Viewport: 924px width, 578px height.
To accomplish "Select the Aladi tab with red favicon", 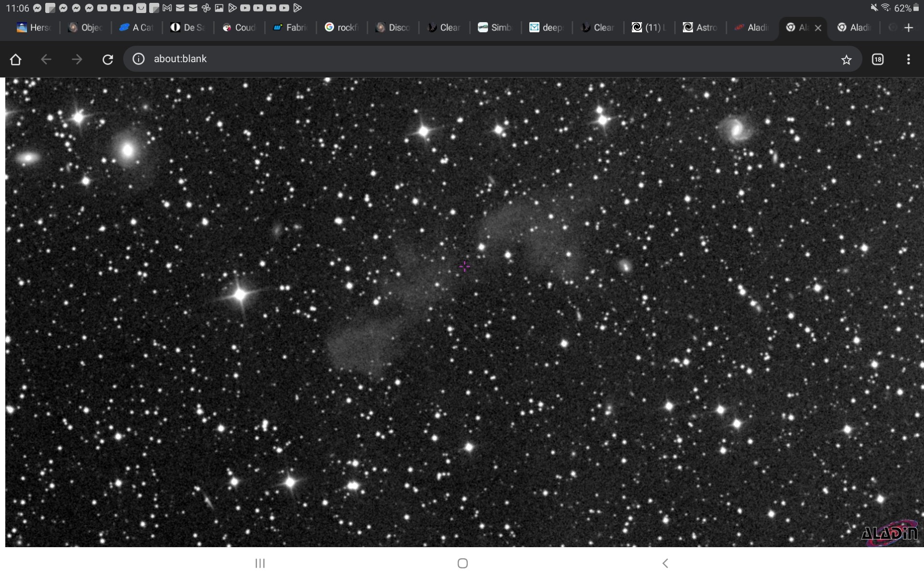I will [752, 28].
